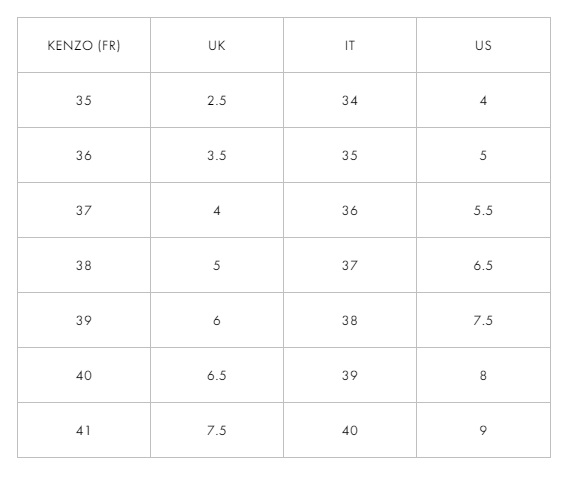Viewport: 564px width, 480px height.
Task: Click IT size 34 cell
Action: click(350, 100)
